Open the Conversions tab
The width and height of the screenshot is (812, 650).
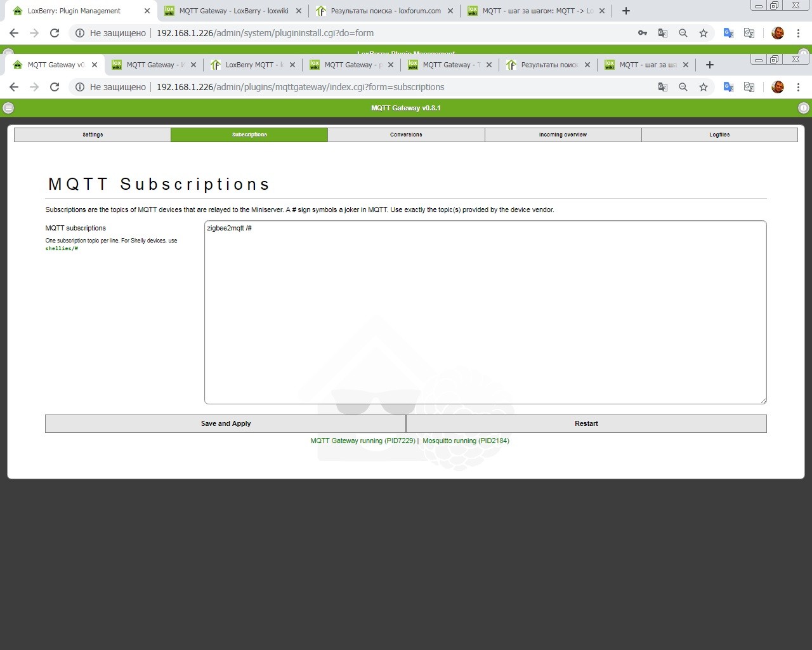406,135
